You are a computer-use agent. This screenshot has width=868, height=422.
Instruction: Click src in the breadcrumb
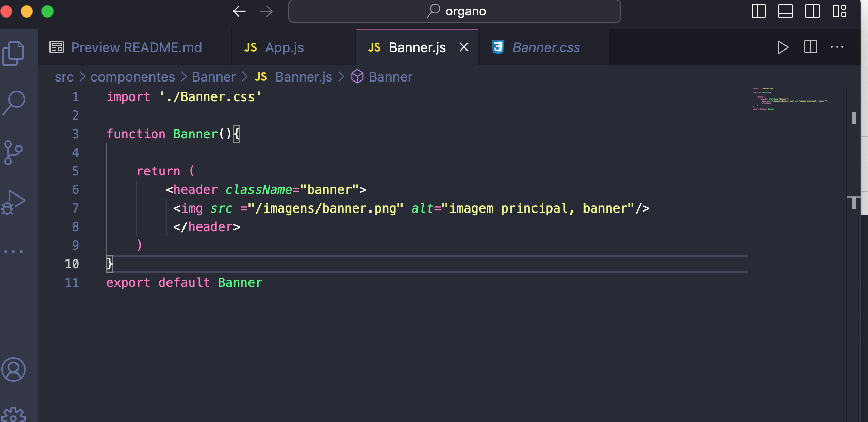pyautogui.click(x=64, y=77)
